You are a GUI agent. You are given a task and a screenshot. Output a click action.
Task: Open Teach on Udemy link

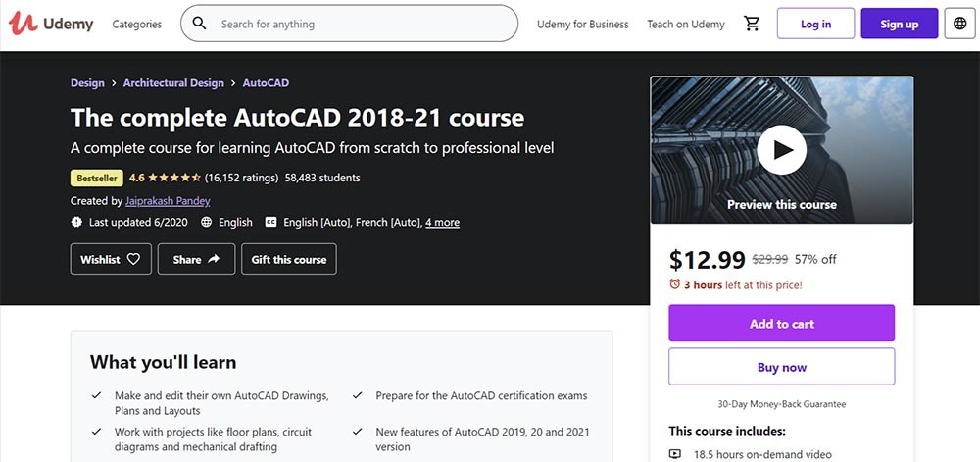pos(686,25)
